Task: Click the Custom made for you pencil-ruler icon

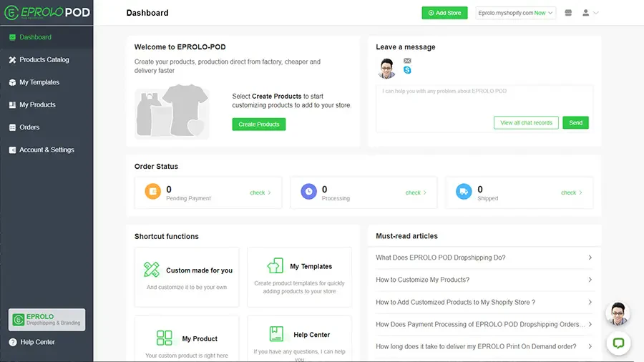Action: pyautogui.click(x=151, y=270)
